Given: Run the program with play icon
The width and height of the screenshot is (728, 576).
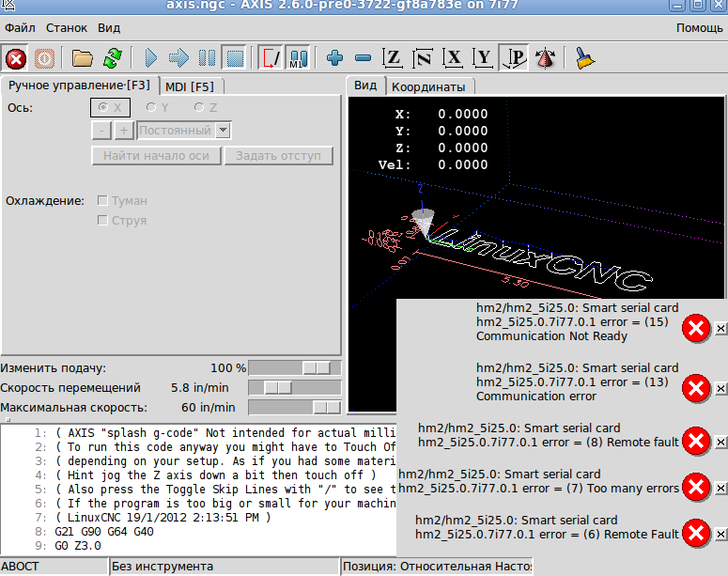Looking at the screenshot, I should tap(150, 59).
